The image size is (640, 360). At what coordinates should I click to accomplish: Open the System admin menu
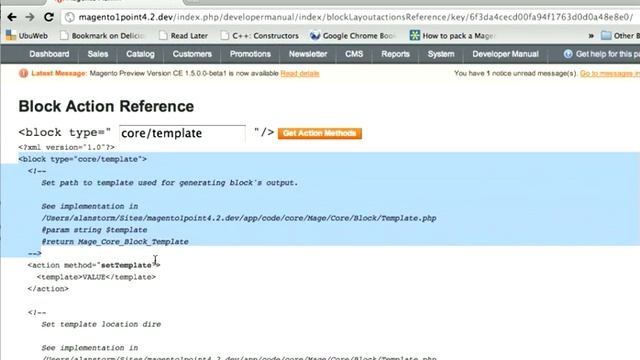coord(441,54)
